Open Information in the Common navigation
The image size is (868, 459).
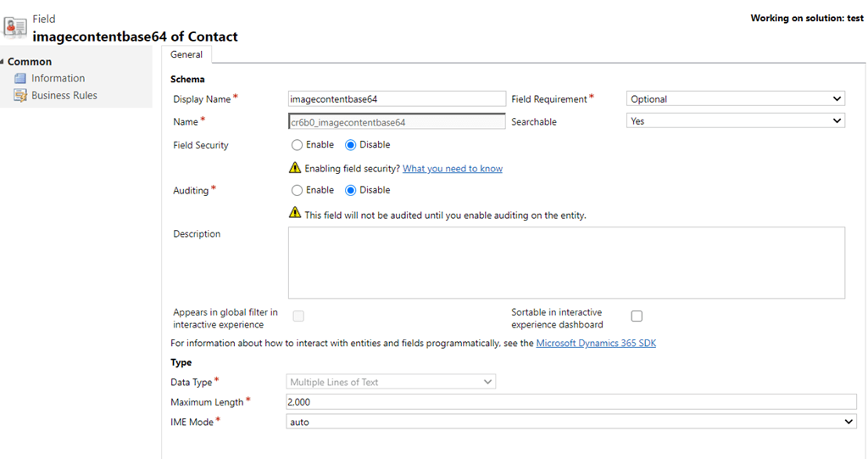point(58,78)
